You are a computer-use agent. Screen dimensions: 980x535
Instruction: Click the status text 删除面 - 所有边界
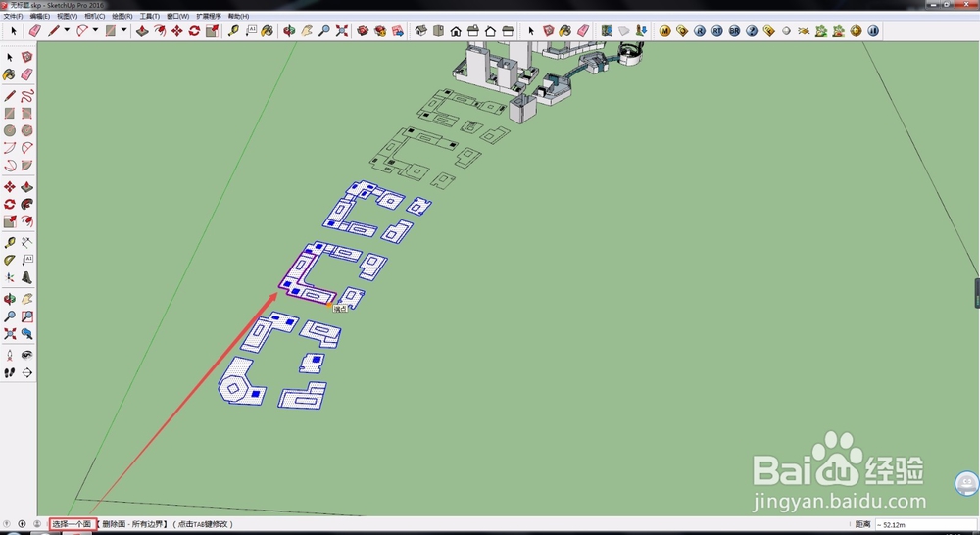135,524
